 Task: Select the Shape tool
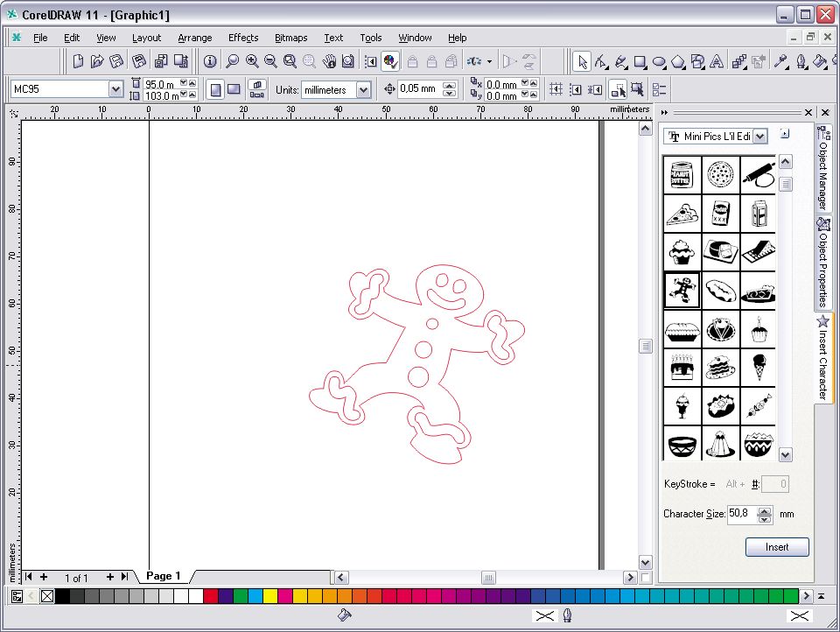pyautogui.click(x=601, y=61)
